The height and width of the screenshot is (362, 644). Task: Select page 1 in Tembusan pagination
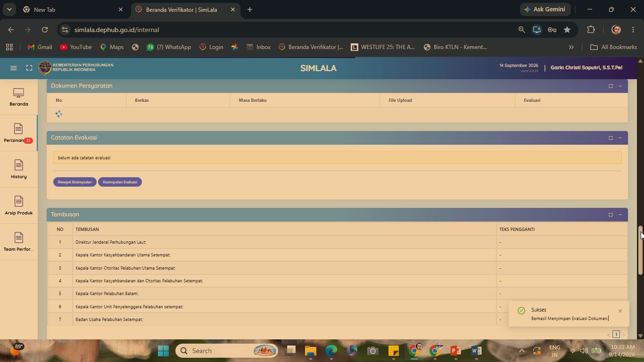pyautogui.click(x=616, y=334)
